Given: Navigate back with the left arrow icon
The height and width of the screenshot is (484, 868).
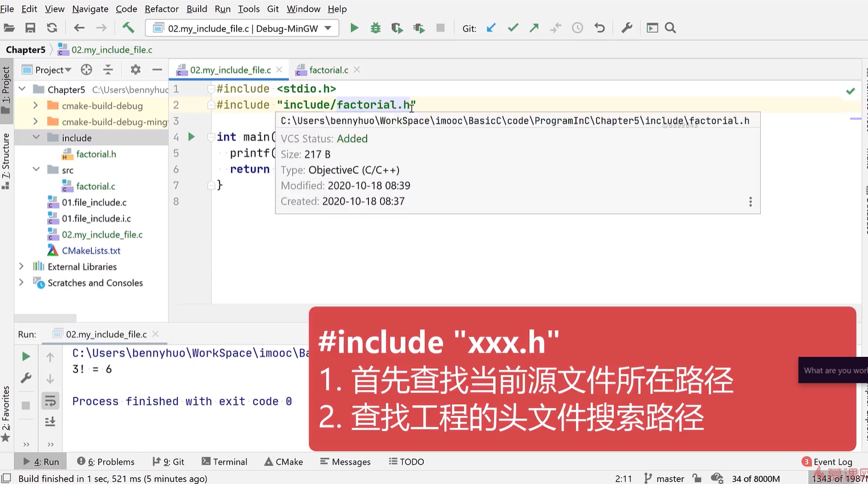Looking at the screenshot, I should click(79, 28).
